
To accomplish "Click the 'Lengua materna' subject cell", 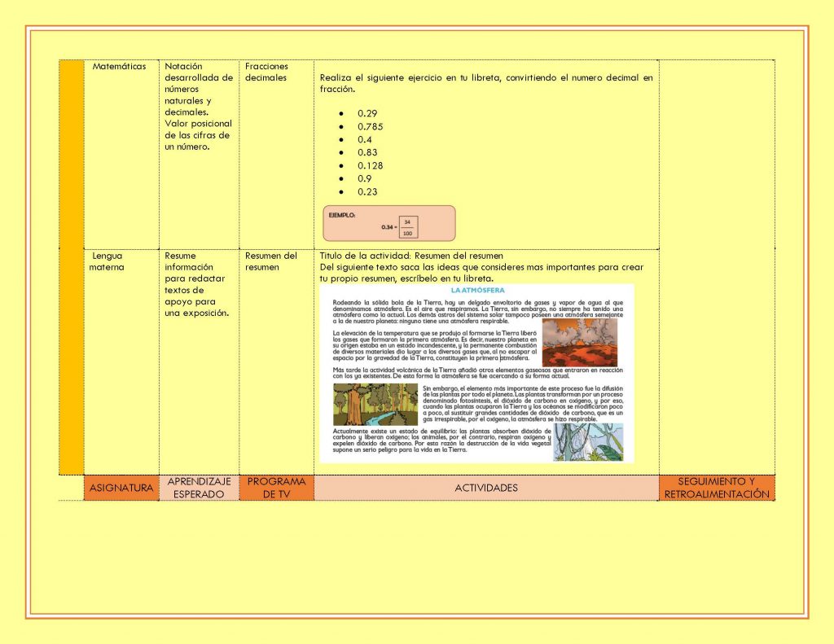I will coord(121,361).
